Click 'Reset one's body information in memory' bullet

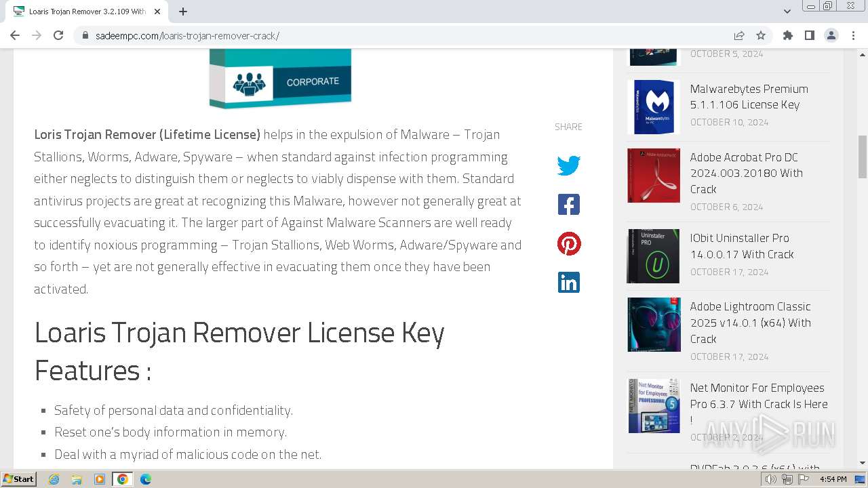coord(171,432)
